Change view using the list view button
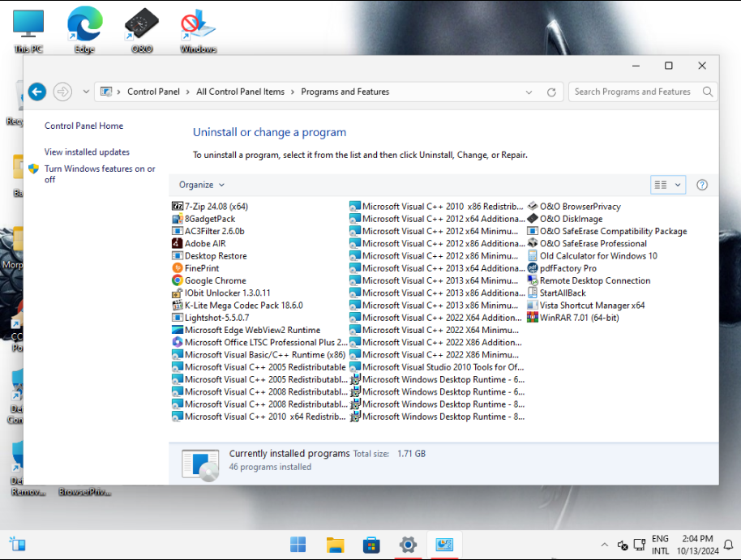The width and height of the screenshot is (741, 560). coord(661,185)
